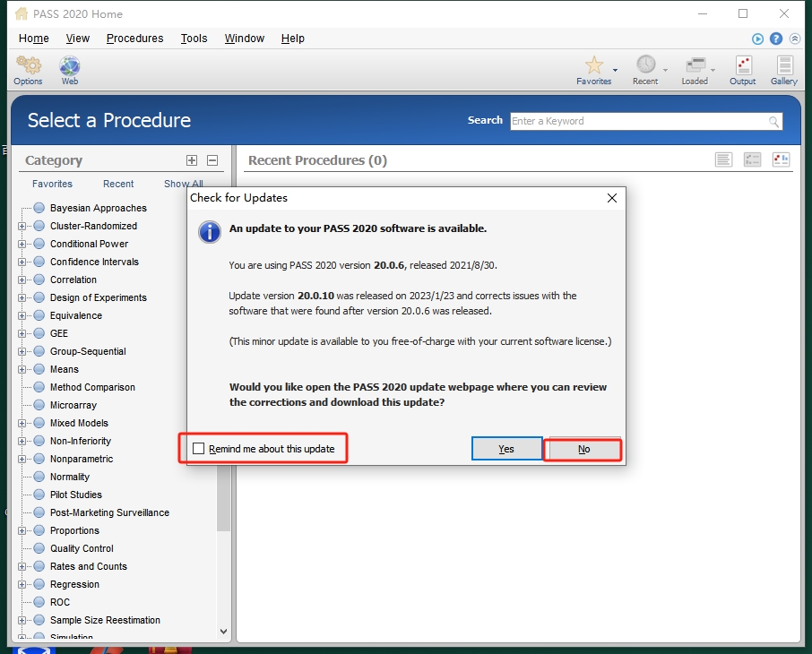Image resolution: width=812 pixels, height=654 pixels.
Task: Open the Tools menu
Action: 194,39
